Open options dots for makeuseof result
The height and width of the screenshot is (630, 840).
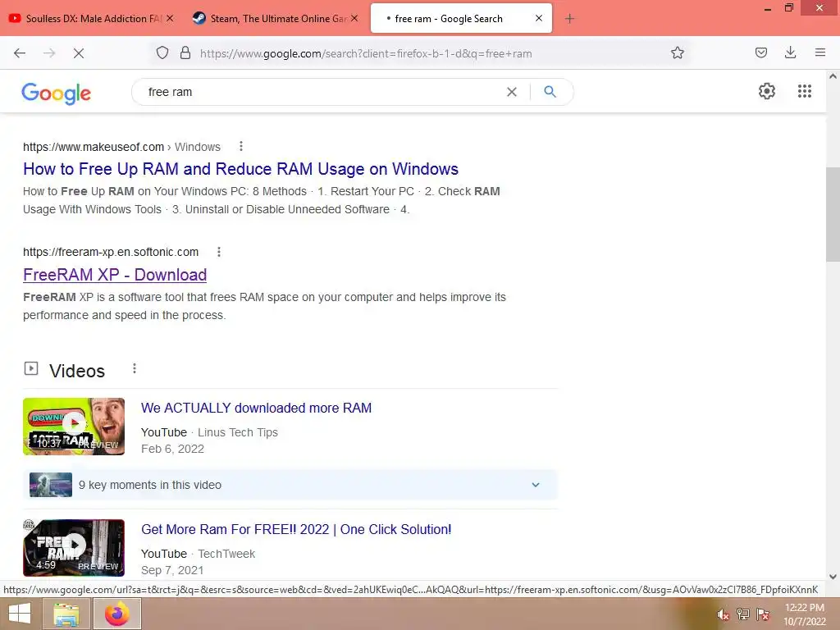click(x=241, y=146)
